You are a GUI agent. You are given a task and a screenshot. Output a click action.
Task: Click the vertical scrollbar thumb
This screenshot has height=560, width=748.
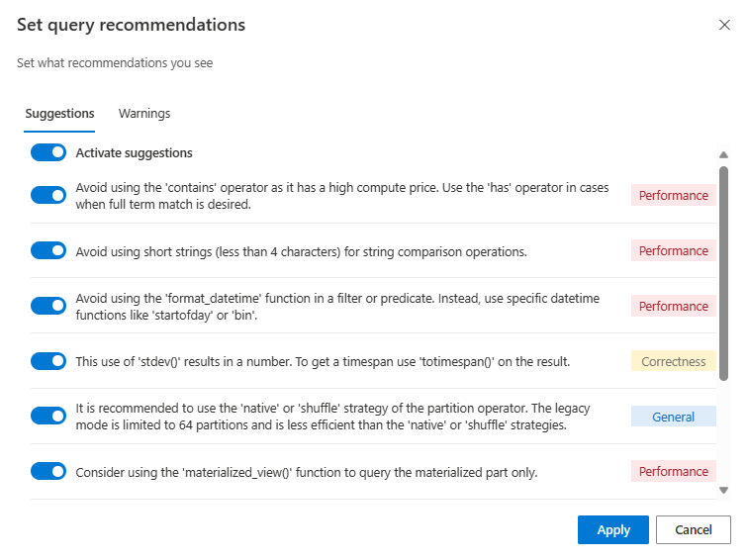pos(723,272)
